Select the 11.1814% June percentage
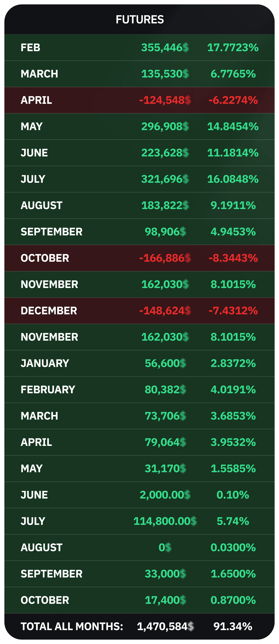This screenshot has width=279, height=644. pyautogui.click(x=233, y=153)
